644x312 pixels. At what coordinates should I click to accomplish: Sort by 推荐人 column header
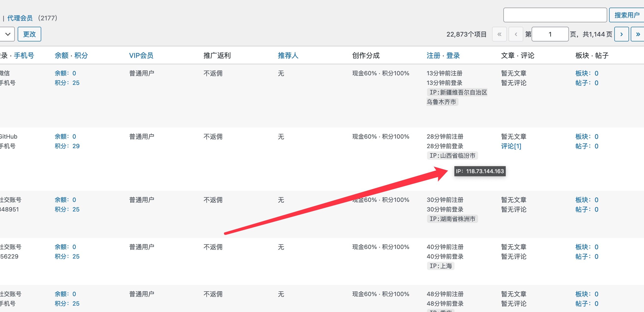[288, 55]
